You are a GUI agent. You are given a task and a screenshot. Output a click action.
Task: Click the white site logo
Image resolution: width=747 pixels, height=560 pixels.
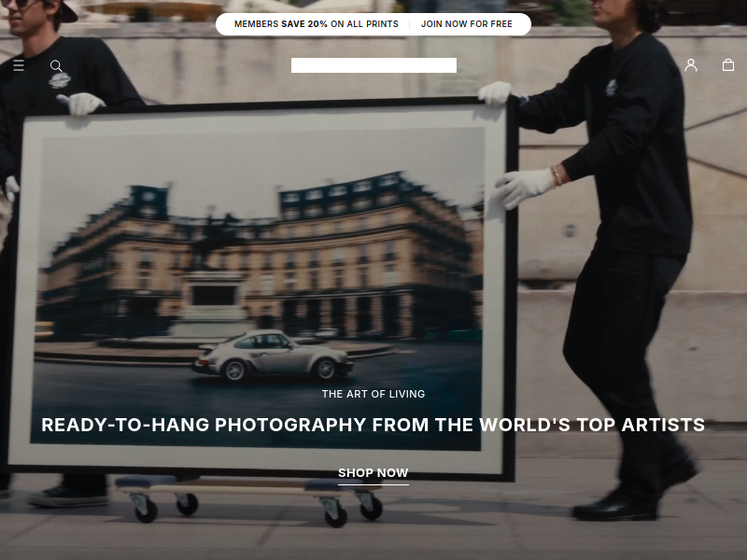pyautogui.click(x=373, y=65)
